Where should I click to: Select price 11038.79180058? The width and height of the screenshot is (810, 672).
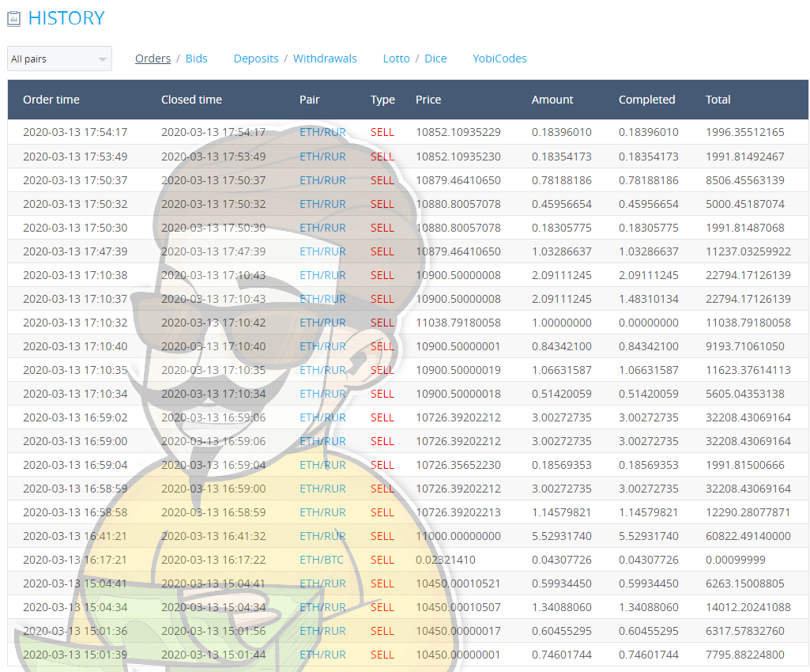[x=458, y=323]
